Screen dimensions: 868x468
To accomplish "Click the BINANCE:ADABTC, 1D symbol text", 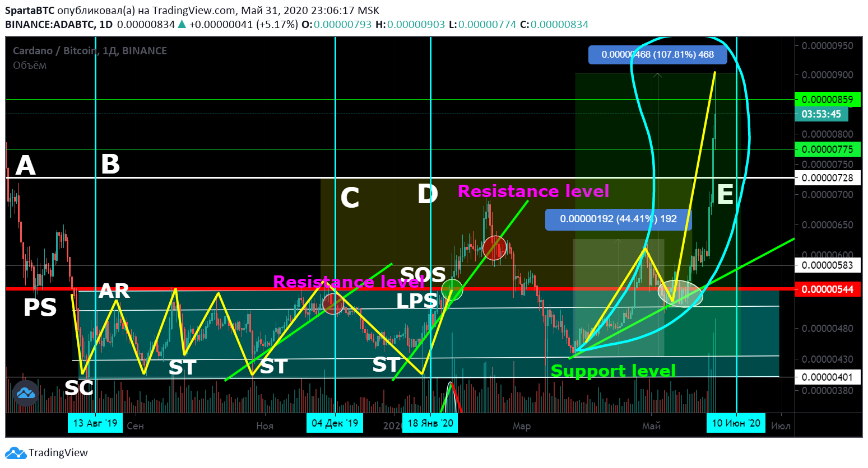I will coord(59,25).
